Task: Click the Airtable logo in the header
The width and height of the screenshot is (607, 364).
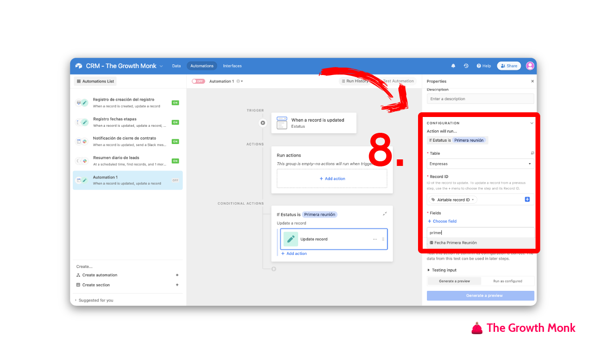Action: (x=78, y=66)
